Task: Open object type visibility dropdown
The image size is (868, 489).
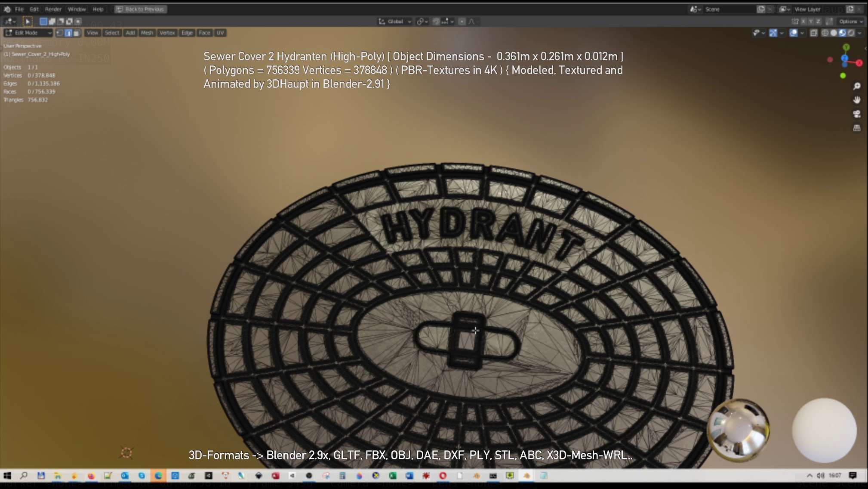Action: (x=759, y=33)
